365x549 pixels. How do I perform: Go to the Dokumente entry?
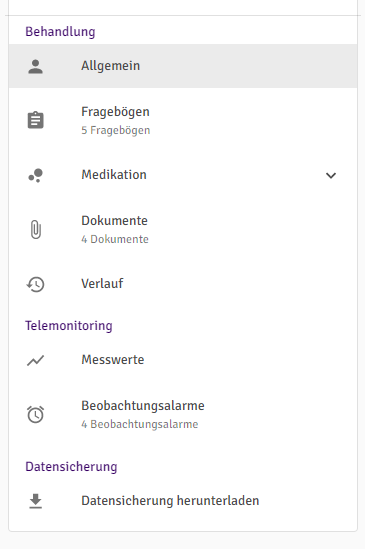click(114, 221)
